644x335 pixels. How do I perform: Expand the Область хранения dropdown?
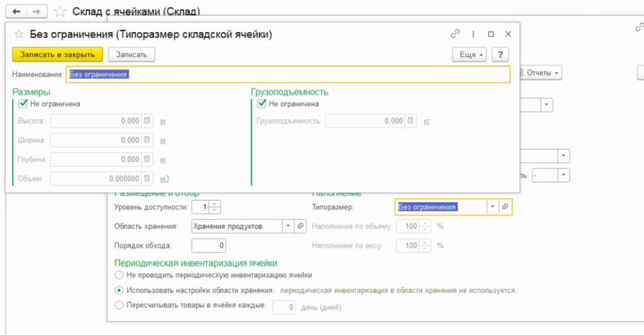point(287,226)
